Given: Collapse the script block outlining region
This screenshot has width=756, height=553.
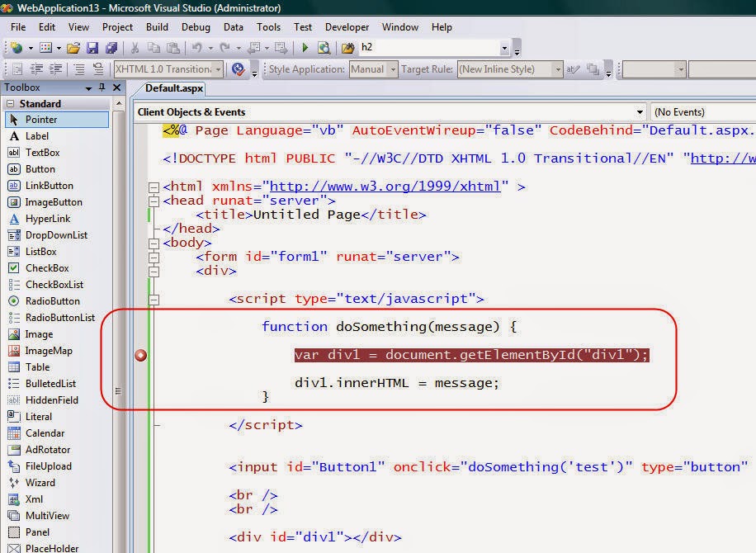Looking at the screenshot, I should click(x=154, y=300).
